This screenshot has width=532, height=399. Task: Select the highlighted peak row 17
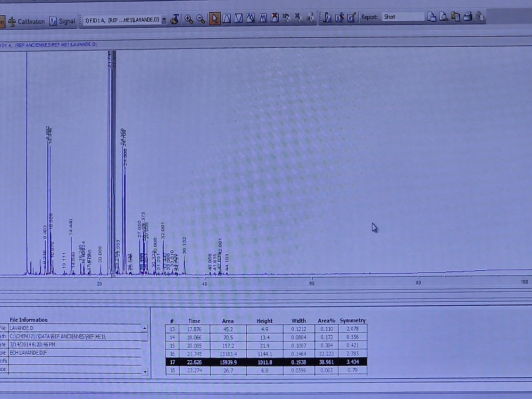point(266,362)
